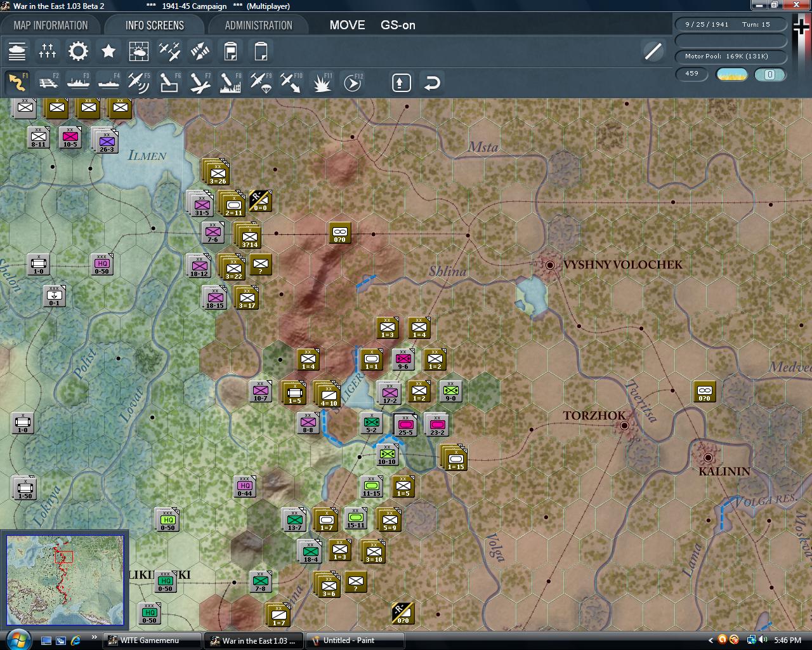The width and height of the screenshot is (812, 650).
Task: Enable F6 bomb unit mode
Action: [x=169, y=83]
